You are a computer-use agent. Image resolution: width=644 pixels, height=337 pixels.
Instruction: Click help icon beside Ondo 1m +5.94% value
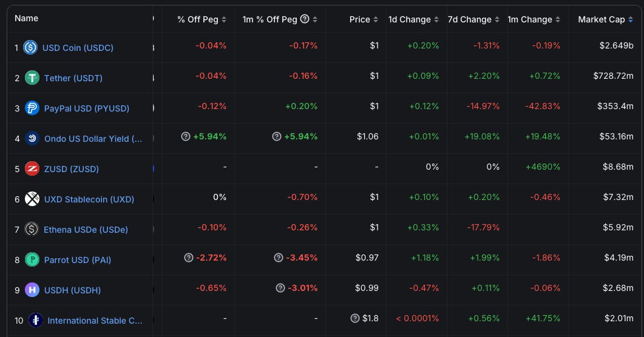coord(277,136)
